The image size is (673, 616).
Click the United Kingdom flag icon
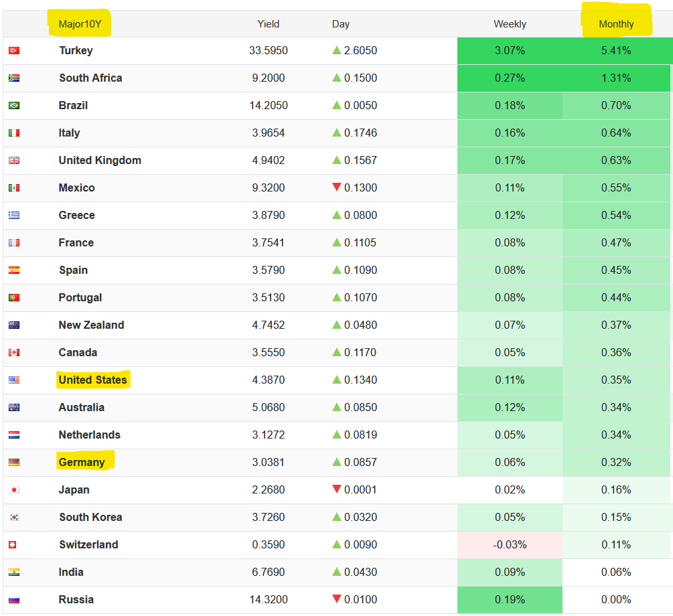(x=14, y=161)
